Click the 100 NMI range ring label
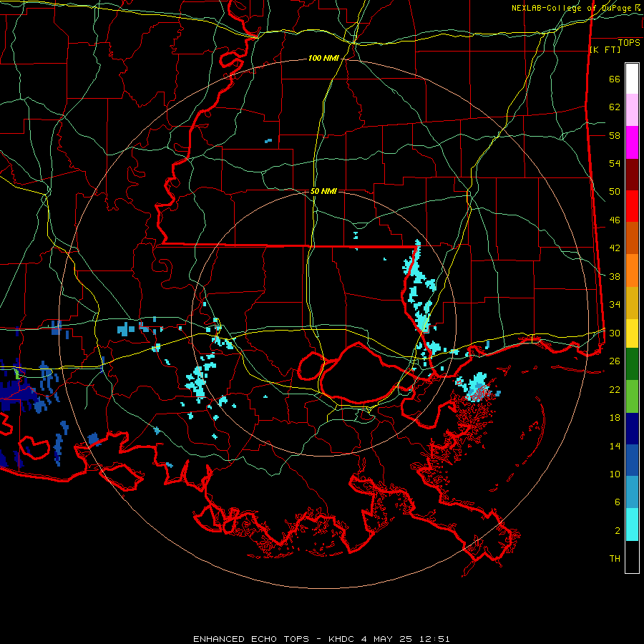 pos(323,58)
